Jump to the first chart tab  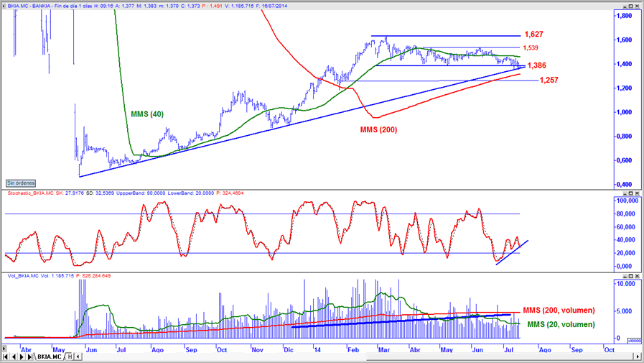coord(6,357)
